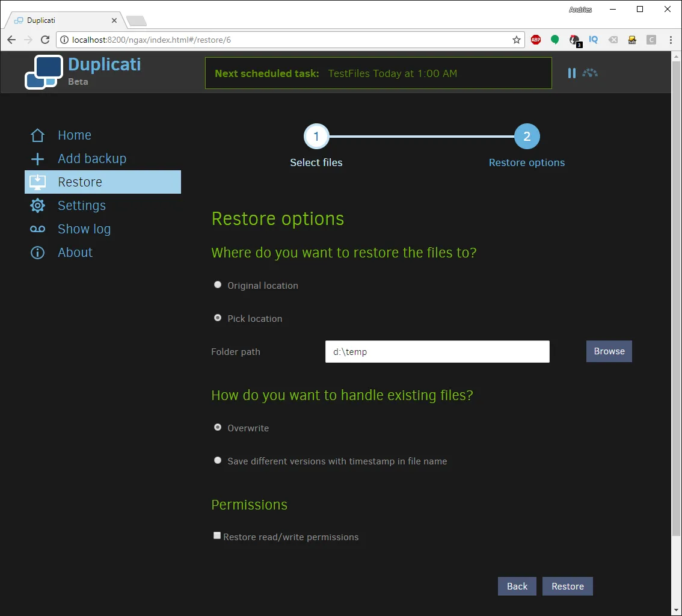Click the Andries profile name button
Viewport: 682px width, 616px height.
tap(580, 10)
